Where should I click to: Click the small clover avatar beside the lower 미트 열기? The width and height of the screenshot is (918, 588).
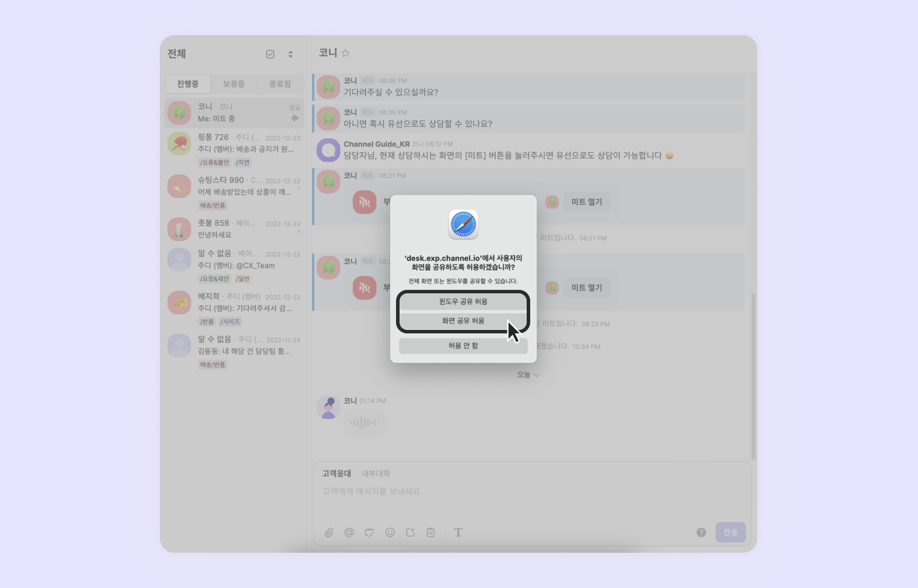click(x=552, y=288)
